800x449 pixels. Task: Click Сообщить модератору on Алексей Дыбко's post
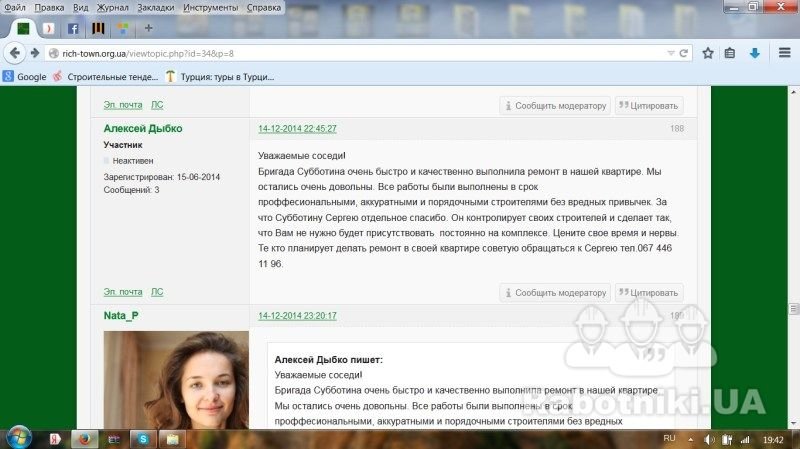pyautogui.click(x=556, y=292)
